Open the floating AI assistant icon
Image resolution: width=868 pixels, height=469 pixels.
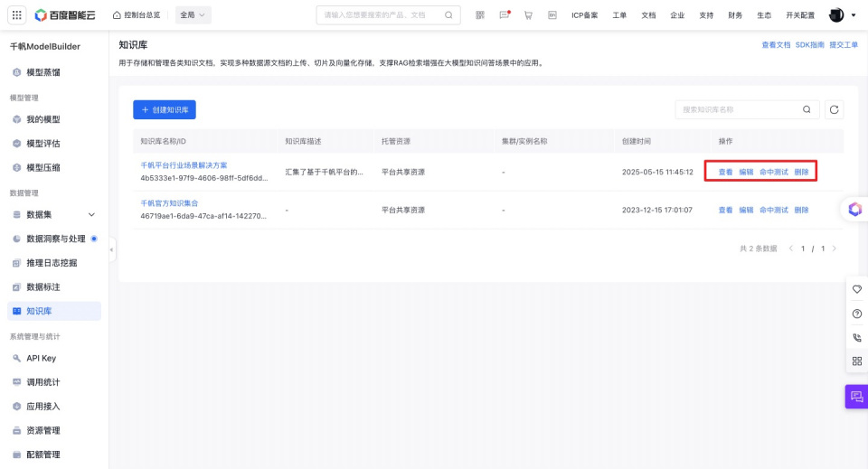click(854, 209)
